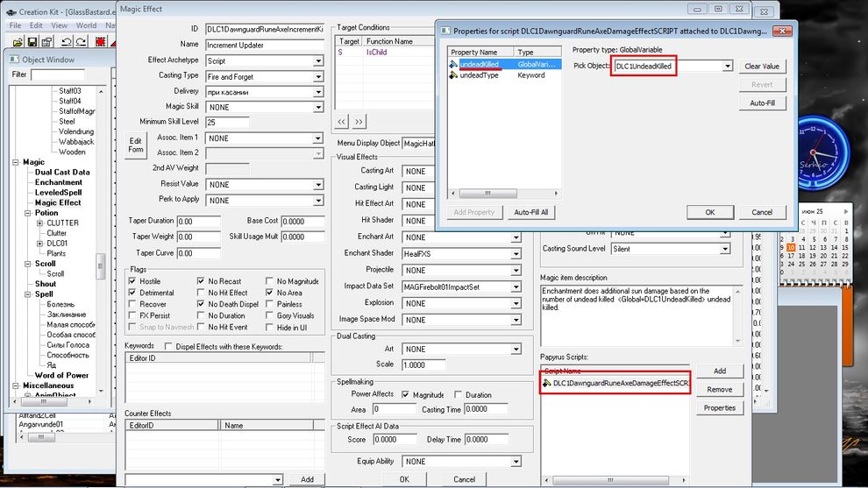Click the Undo arrow icon
This screenshot has height=488, width=868.
coord(67,41)
